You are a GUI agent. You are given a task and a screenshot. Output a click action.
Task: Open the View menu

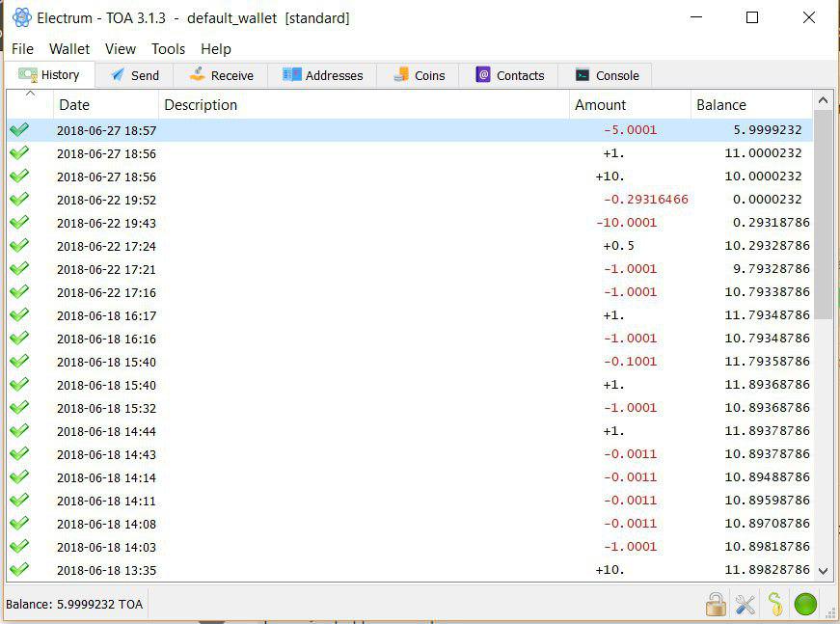[x=121, y=49]
